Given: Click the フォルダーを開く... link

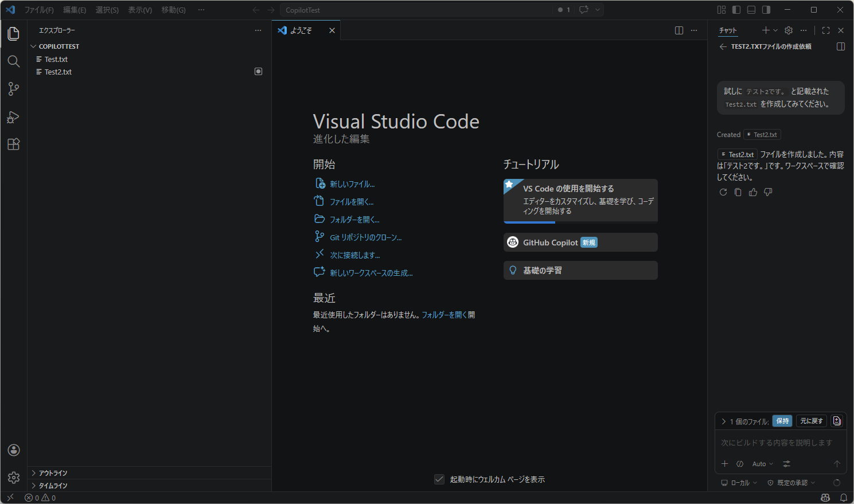Looking at the screenshot, I should point(354,220).
